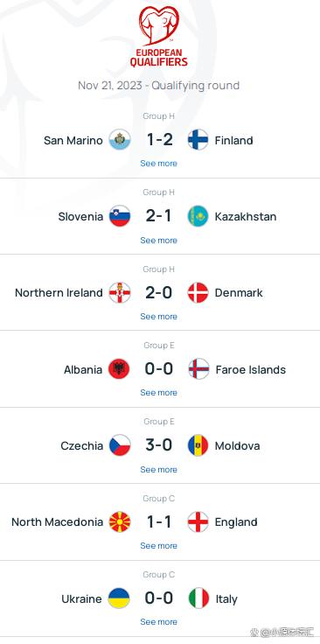Click the San Marino flag icon

click(120, 140)
